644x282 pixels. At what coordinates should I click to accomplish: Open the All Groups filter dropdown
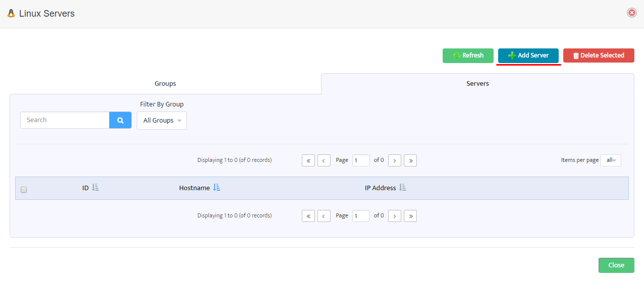[162, 121]
